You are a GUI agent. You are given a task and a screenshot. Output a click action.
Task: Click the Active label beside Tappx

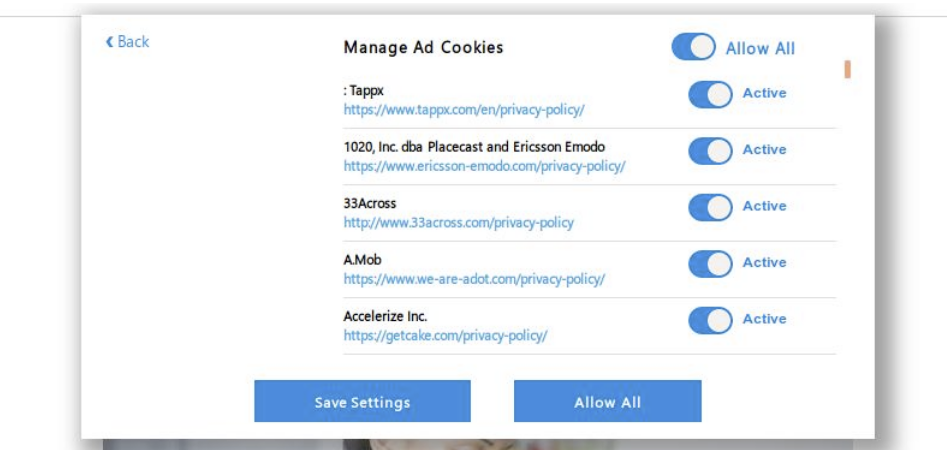[x=764, y=93]
